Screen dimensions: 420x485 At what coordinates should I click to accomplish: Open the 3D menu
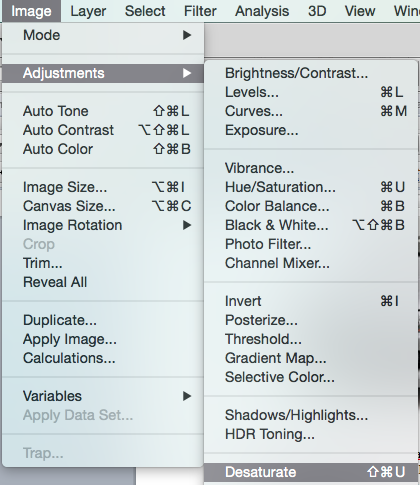click(317, 11)
